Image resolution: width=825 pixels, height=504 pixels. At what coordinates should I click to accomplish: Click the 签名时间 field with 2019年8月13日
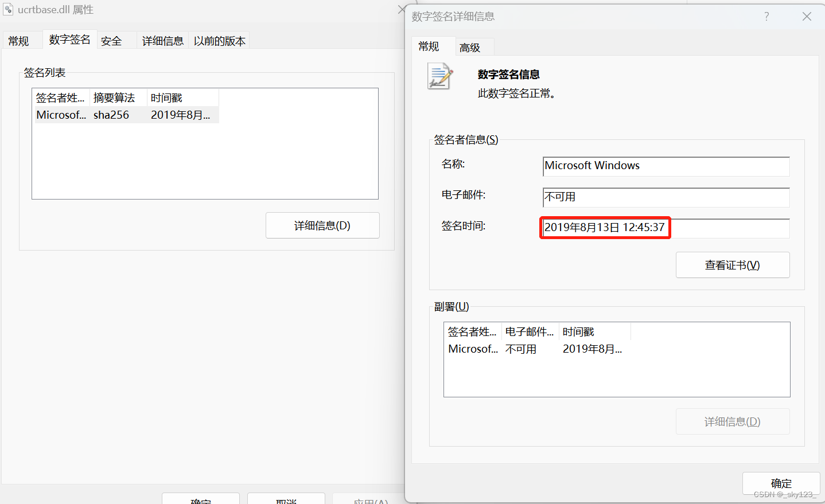tap(666, 228)
